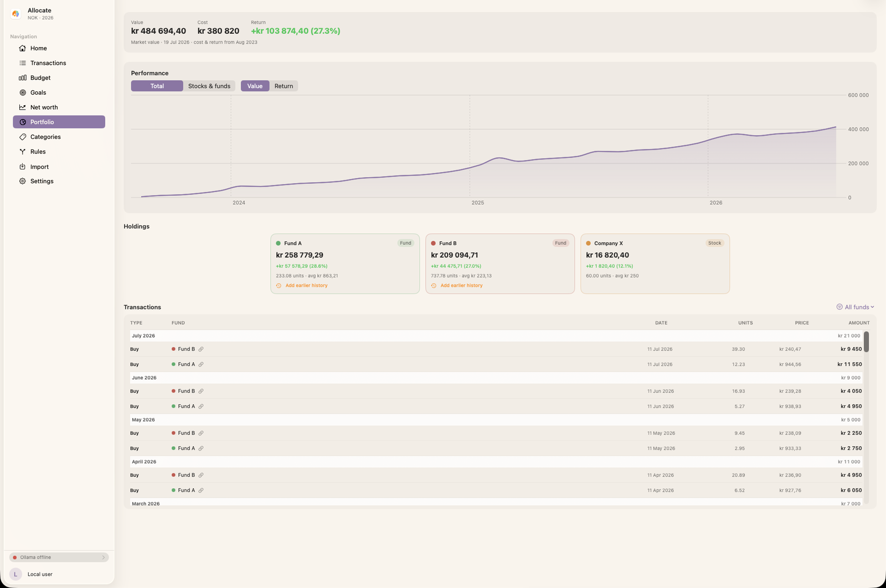Click link icon on Fund A 11 Jul 2026 row

click(201, 364)
